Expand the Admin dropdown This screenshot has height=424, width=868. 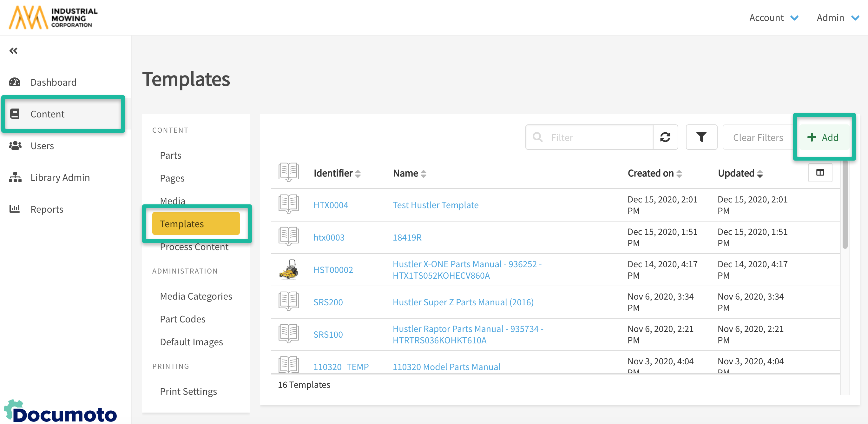click(x=838, y=17)
